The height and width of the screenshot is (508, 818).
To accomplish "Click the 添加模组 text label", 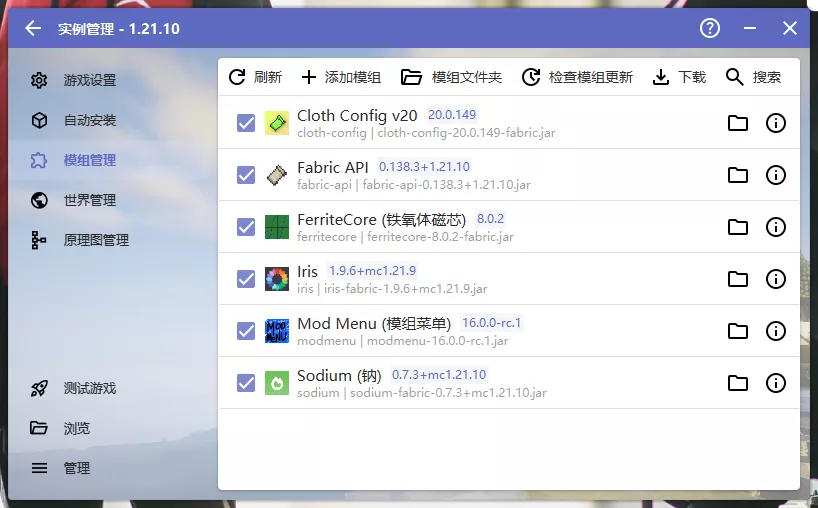I will click(353, 77).
